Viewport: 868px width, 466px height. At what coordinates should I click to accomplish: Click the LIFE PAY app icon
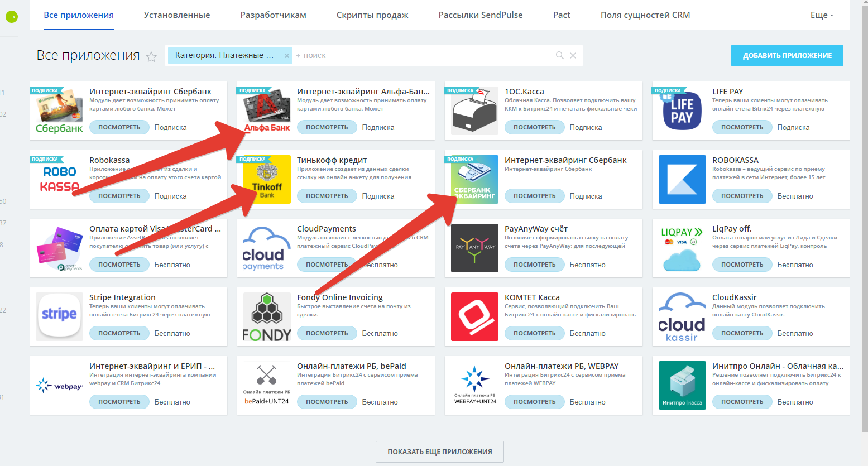coord(682,111)
